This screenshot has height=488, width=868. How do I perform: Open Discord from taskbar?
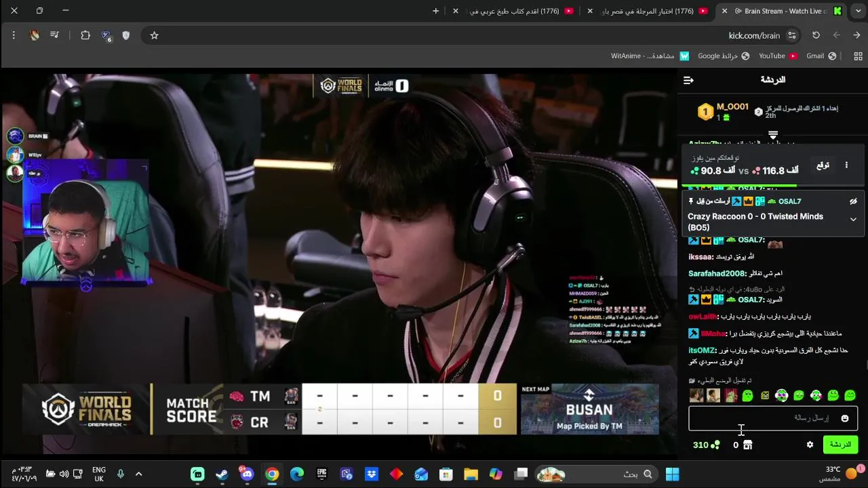(247, 474)
